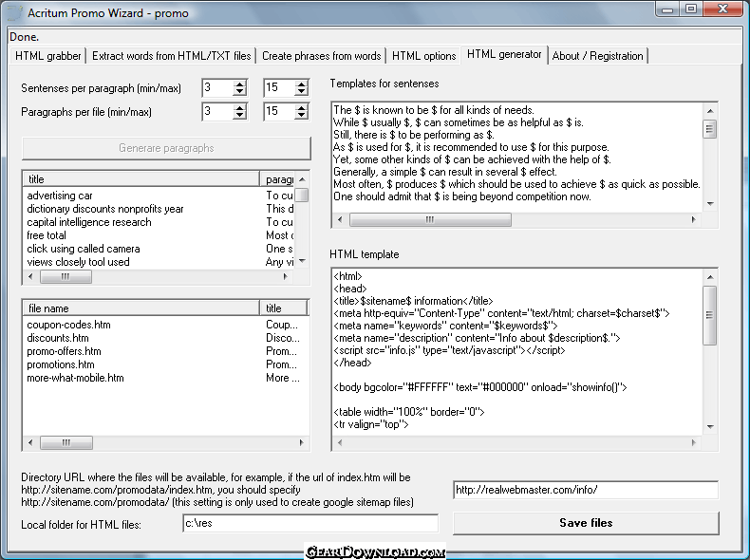Viewport: 750px width, 560px height.
Task: Close the Acritum Promo Wizard window
Action: coord(722,9)
